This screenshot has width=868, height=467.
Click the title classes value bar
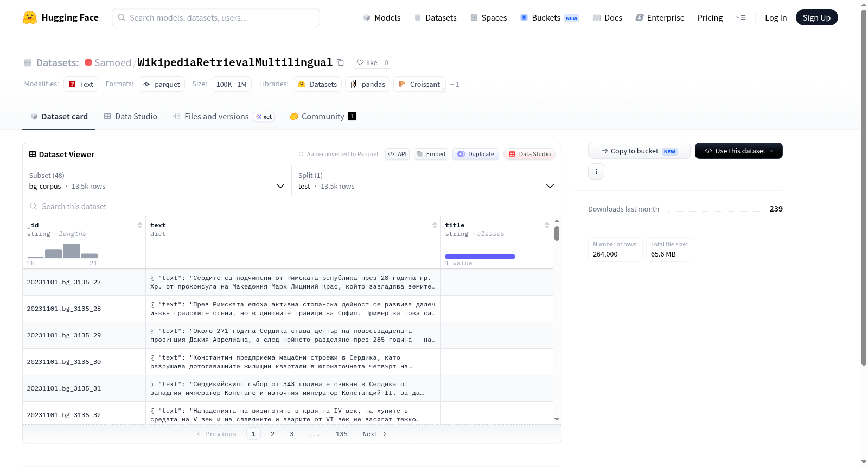click(x=480, y=257)
